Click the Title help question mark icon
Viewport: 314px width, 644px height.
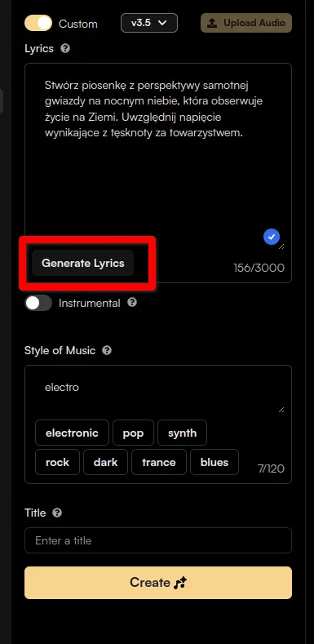(57, 513)
